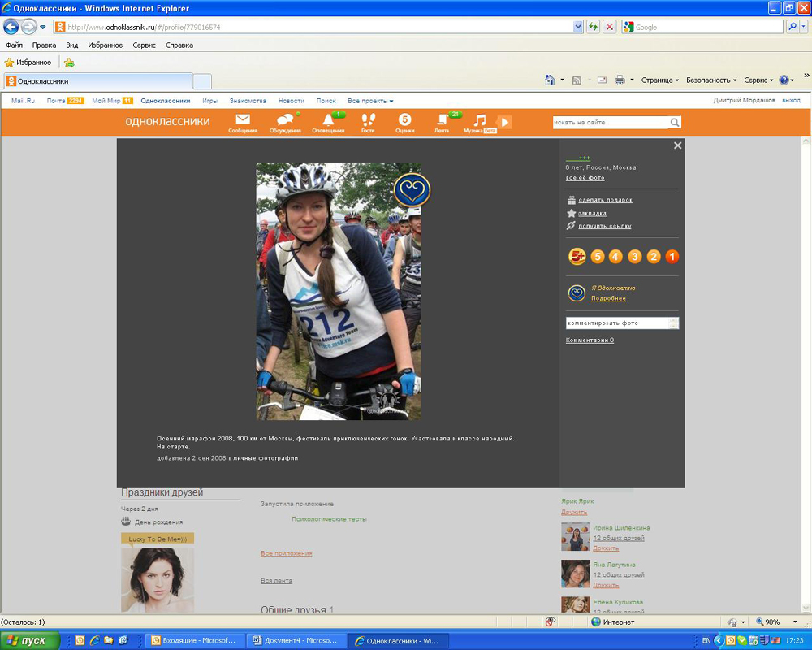
Task: Open the zoom level 90% dropdown
Action: pyautogui.click(x=797, y=622)
